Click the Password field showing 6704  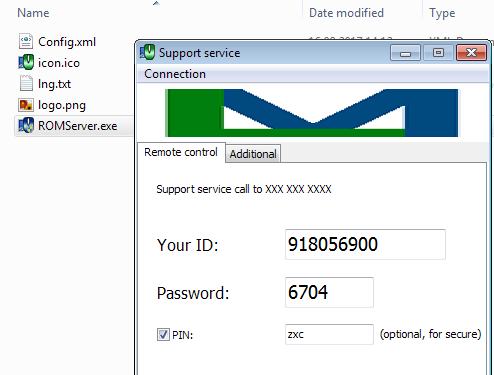[x=329, y=292]
